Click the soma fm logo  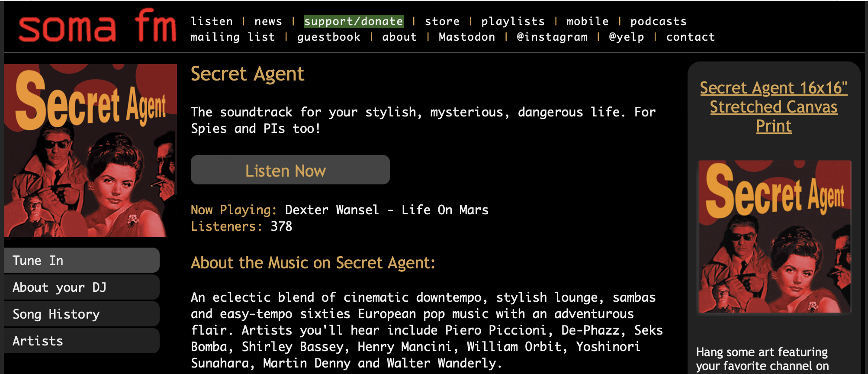pos(97,26)
